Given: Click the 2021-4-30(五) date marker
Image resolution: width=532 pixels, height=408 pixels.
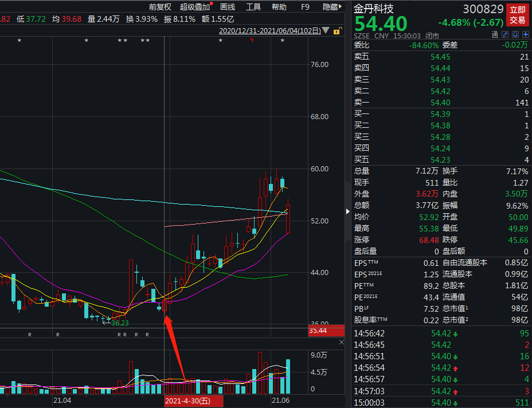Looking at the screenshot, I should click(x=193, y=401).
